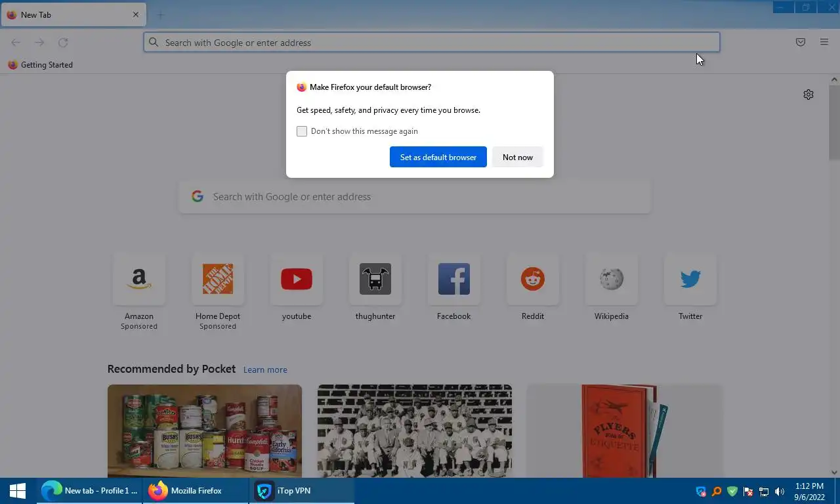
Task: Switch to Edge New tab taskbar item
Action: point(89,491)
